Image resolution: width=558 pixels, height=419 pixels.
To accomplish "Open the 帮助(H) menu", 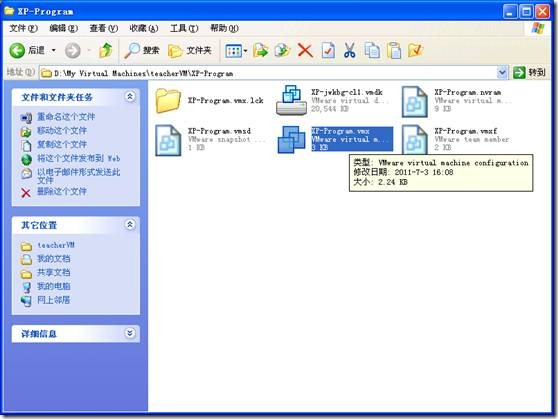I will coord(224,28).
